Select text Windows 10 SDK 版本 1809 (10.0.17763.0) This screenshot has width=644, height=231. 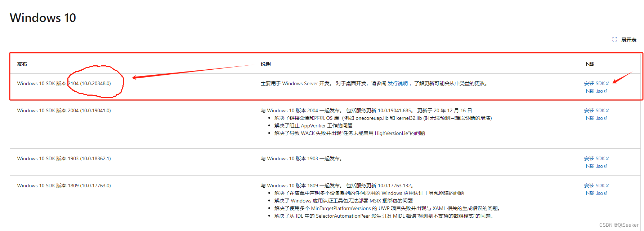(64, 186)
